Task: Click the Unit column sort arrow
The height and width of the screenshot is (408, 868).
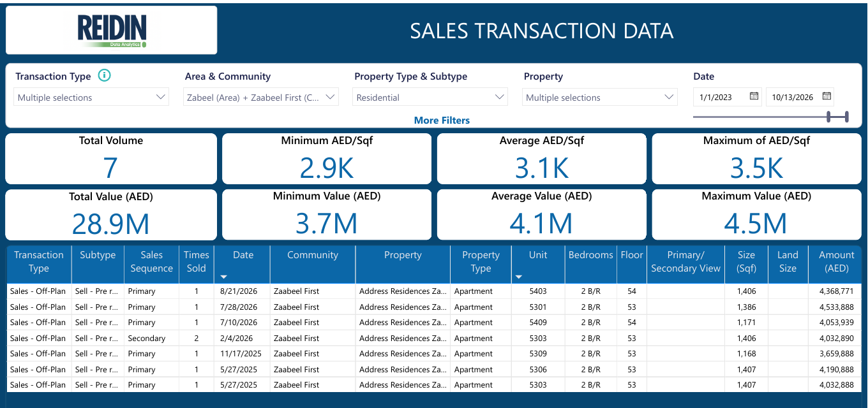Action: click(x=518, y=277)
